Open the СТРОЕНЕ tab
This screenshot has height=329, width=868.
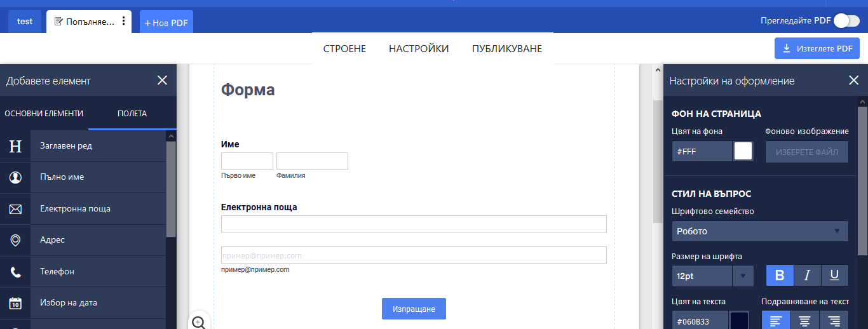(344, 49)
